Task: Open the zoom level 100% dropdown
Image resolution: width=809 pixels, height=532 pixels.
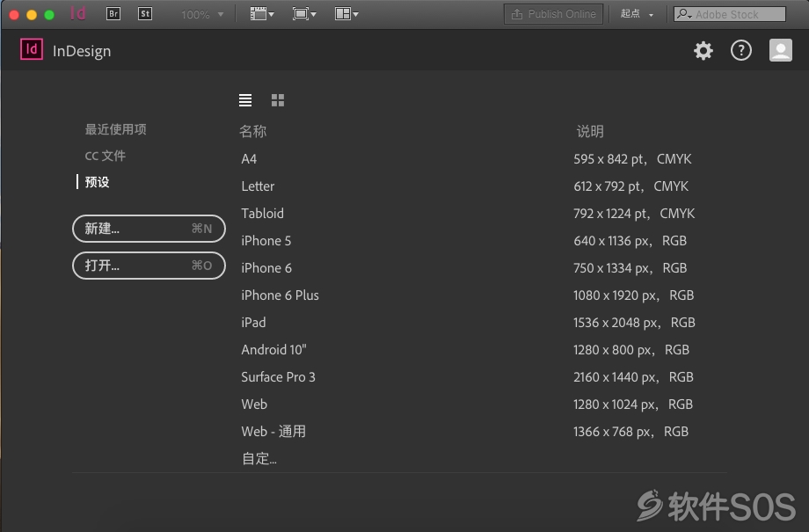Action: tap(201, 14)
